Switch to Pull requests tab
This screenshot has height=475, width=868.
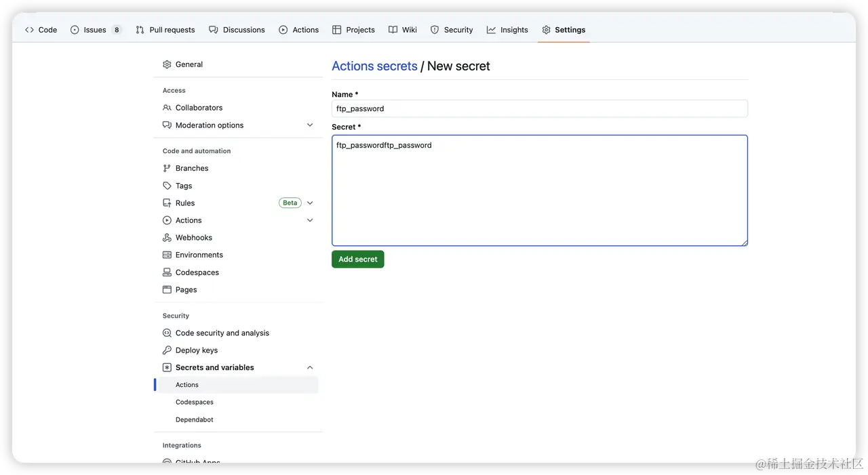165,30
